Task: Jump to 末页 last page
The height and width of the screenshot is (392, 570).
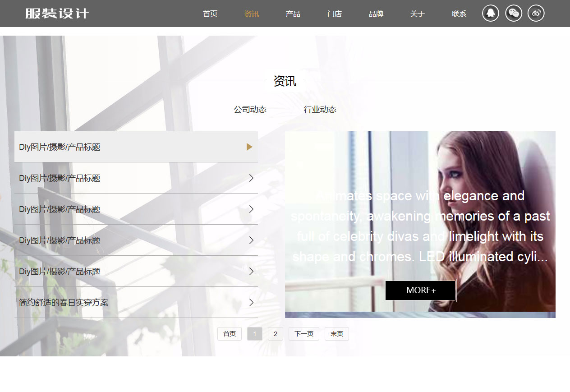Action: pos(336,334)
